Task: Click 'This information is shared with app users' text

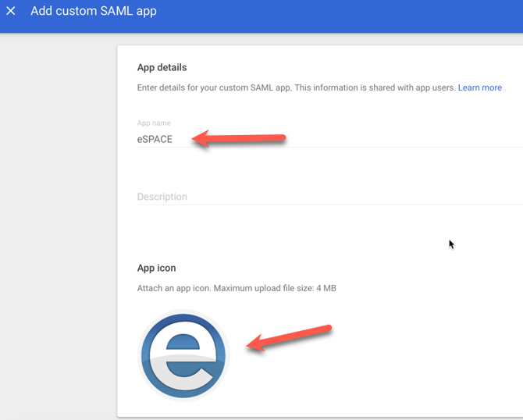Action: click(x=373, y=87)
